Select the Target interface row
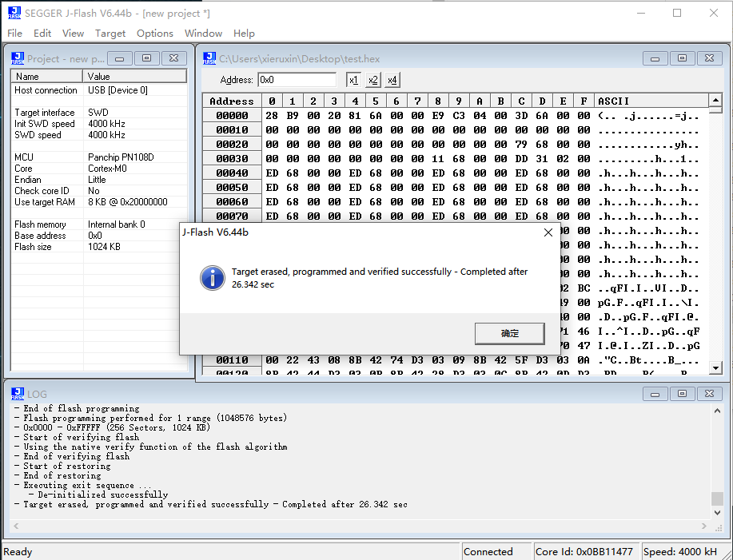 (99, 113)
